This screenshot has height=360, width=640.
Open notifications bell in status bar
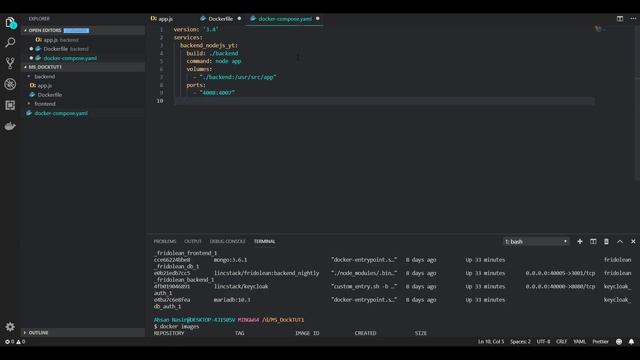coord(631,342)
